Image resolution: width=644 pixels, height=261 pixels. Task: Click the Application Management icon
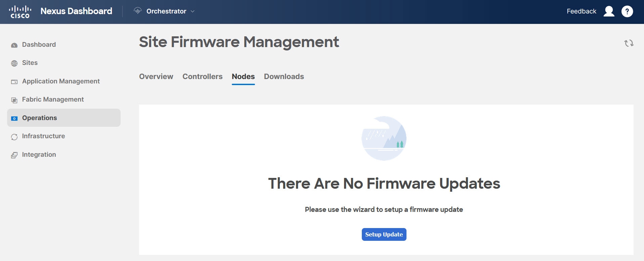(14, 82)
